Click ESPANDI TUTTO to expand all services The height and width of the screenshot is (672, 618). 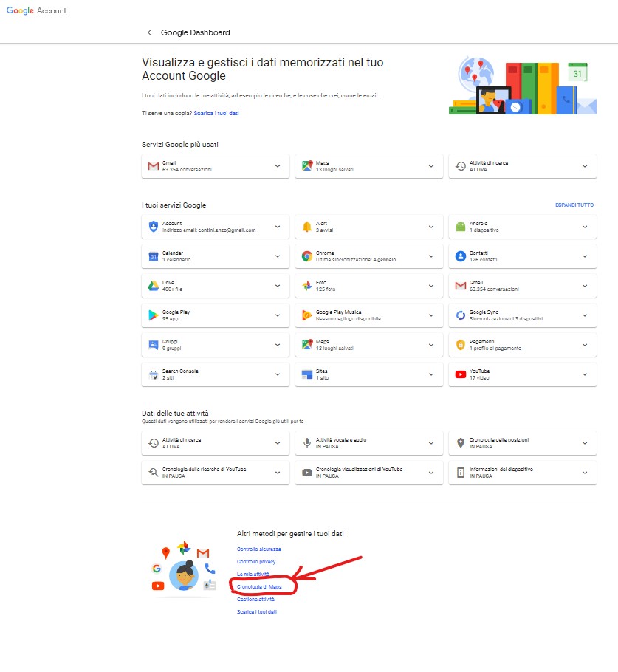pyautogui.click(x=574, y=205)
